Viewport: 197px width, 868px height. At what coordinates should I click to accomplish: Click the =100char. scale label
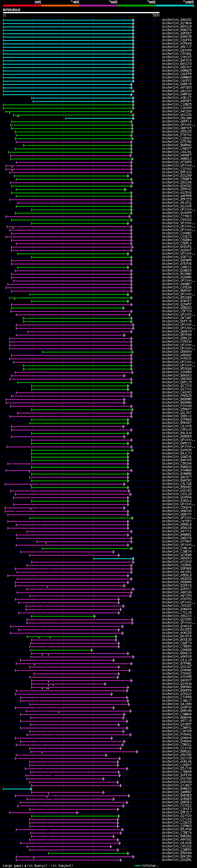(150, 866)
